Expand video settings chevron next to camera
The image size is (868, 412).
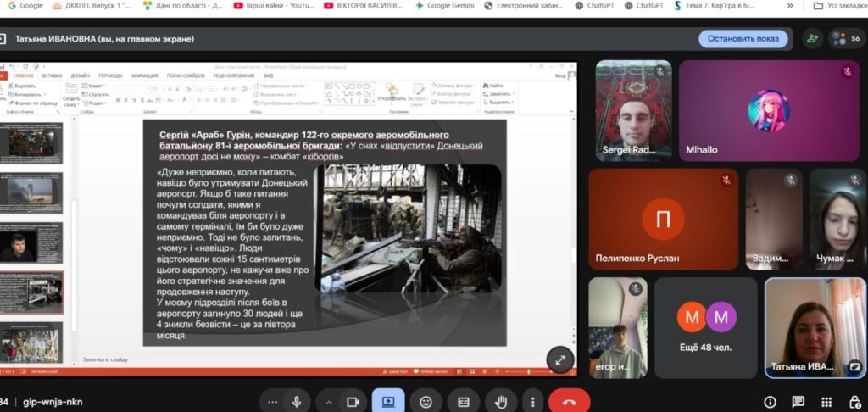[x=329, y=401]
